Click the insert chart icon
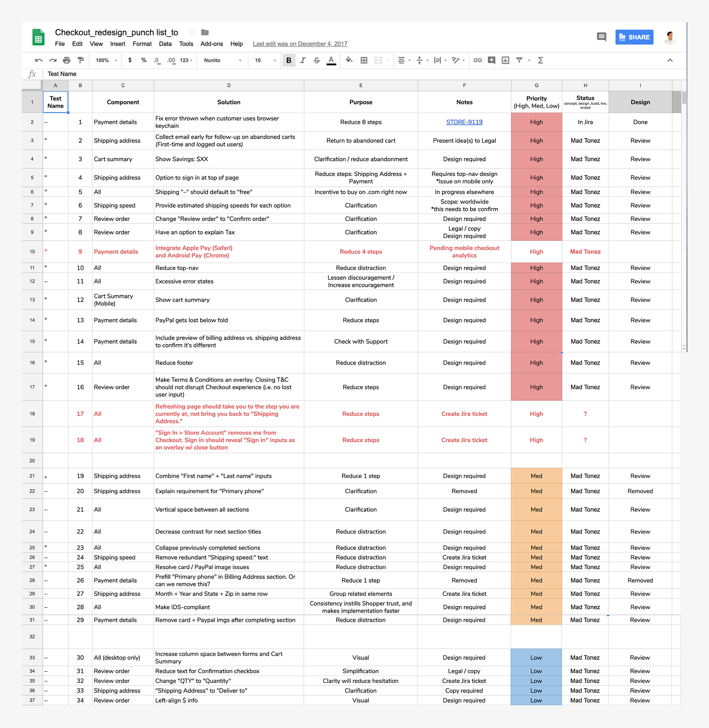This screenshot has width=709, height=728. pyautogui.click(x=505, y=60)
